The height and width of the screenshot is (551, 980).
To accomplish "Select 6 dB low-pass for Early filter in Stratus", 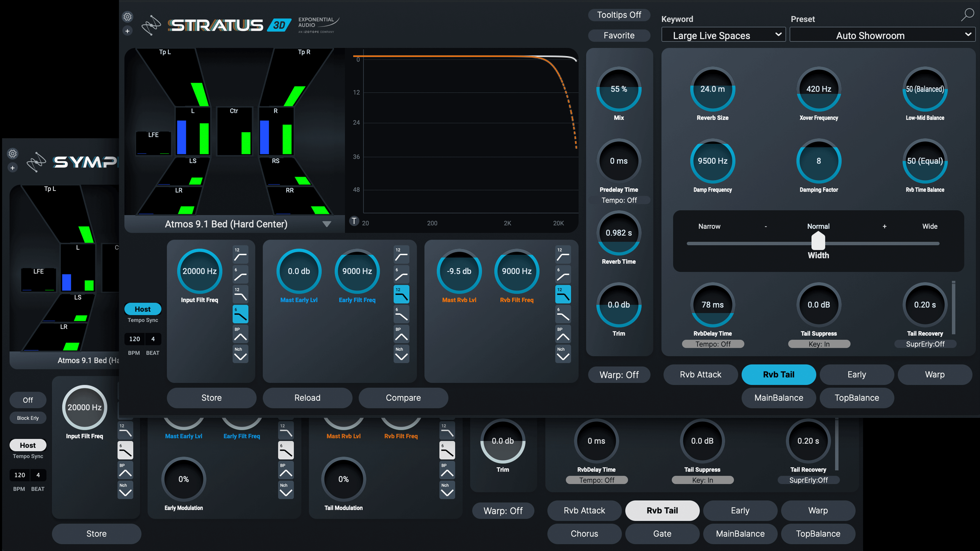I will click(401, 314).
